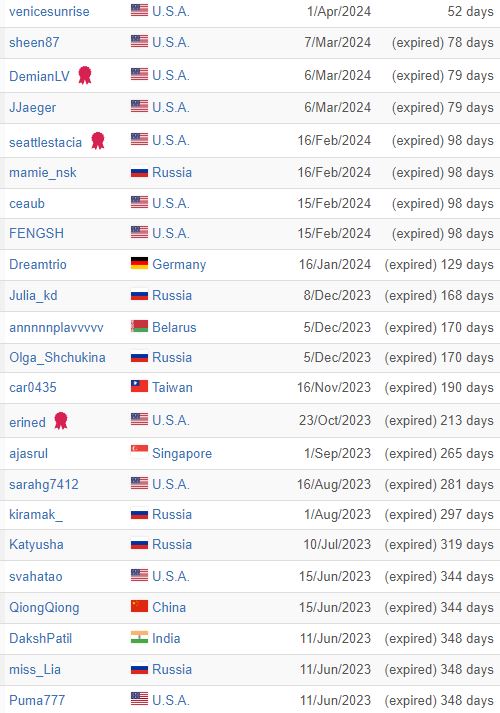Visit the JJaeger profile link
The width and height of the screenshot is (500, 713).
[x=32, y=108]
